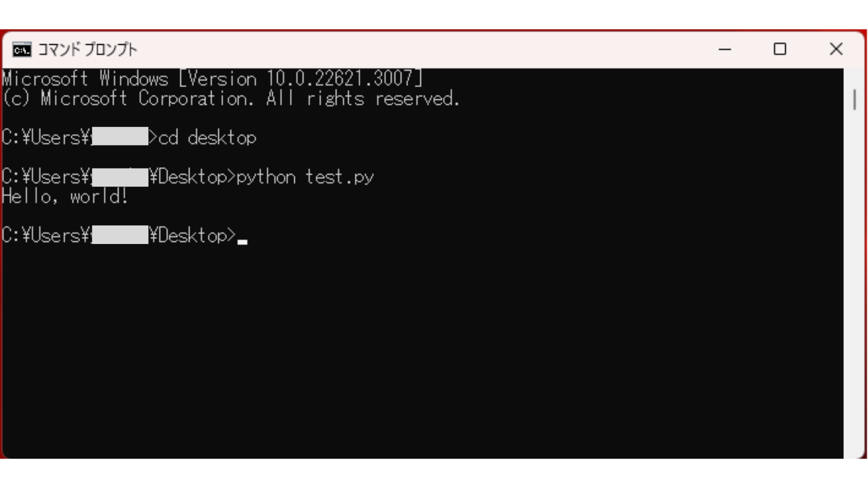868x488 pixels.
Task: Click the 'Hello, world!' output line
Action: (x=65, y=197)
